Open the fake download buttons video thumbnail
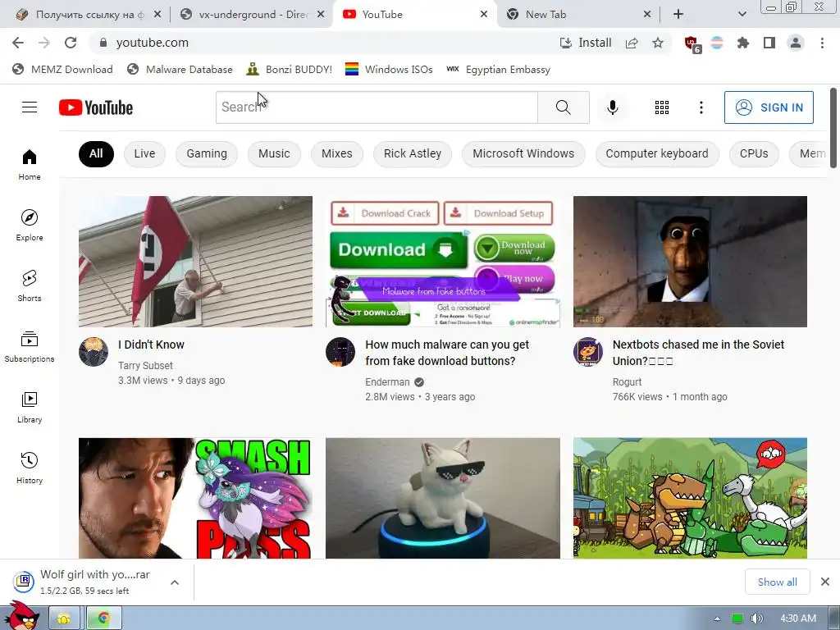 [442, 262]
